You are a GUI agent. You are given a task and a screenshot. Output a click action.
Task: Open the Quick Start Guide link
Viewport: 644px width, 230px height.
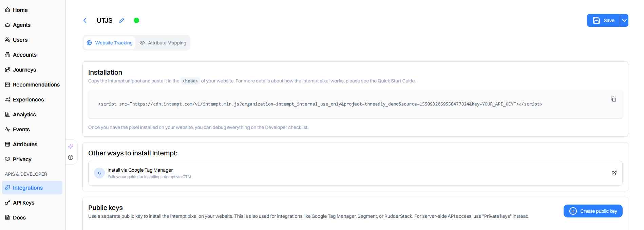click(396, 81)
